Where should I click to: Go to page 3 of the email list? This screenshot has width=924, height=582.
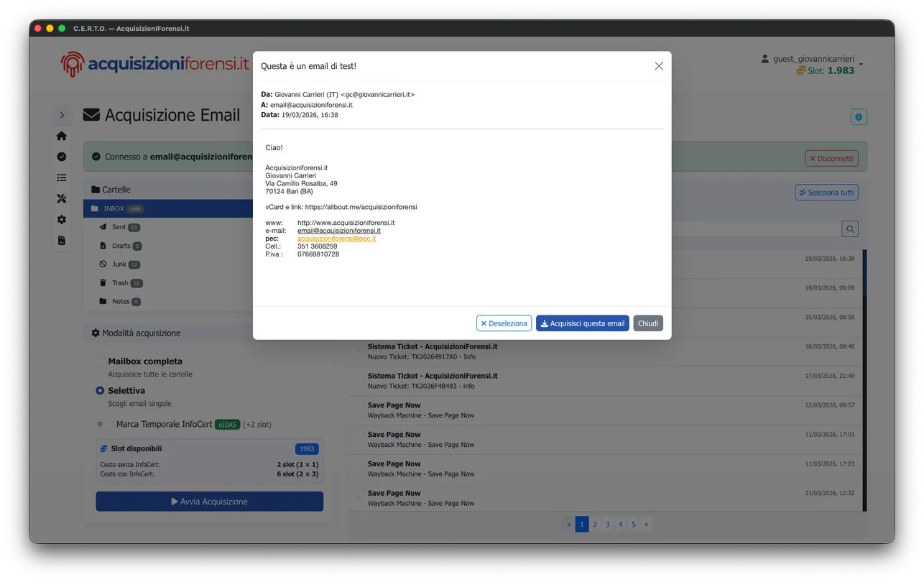click(x=607, y=524)
